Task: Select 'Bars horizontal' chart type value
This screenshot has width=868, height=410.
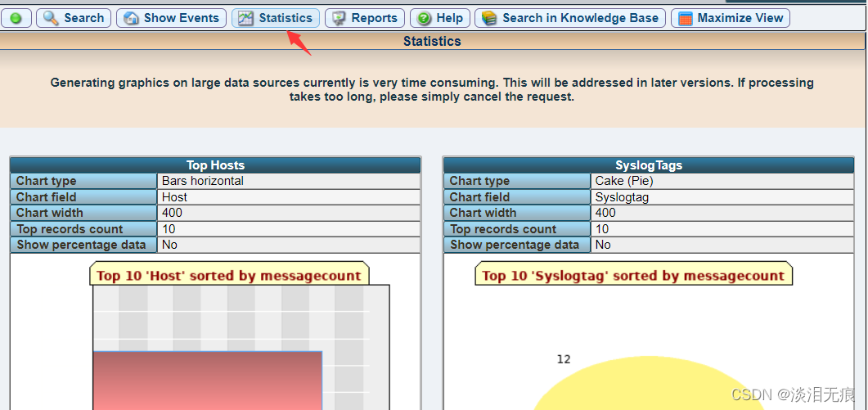Action: coord(203,181)
